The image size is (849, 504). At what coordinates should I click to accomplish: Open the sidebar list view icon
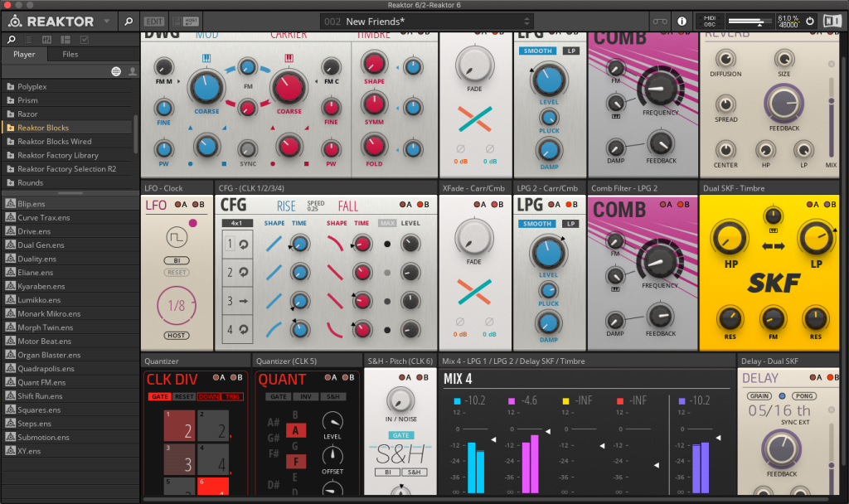pos(28,40)
